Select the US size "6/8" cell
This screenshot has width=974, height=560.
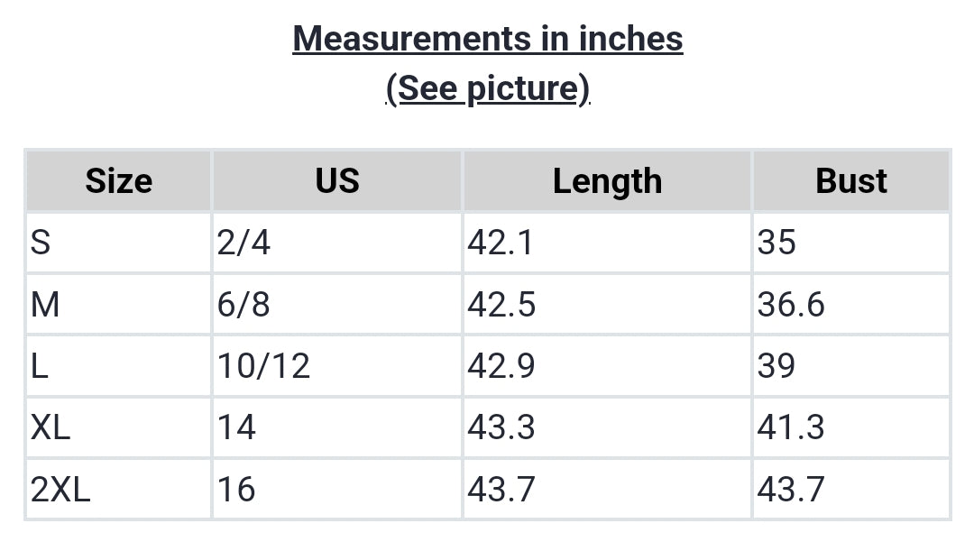(243, 305)
